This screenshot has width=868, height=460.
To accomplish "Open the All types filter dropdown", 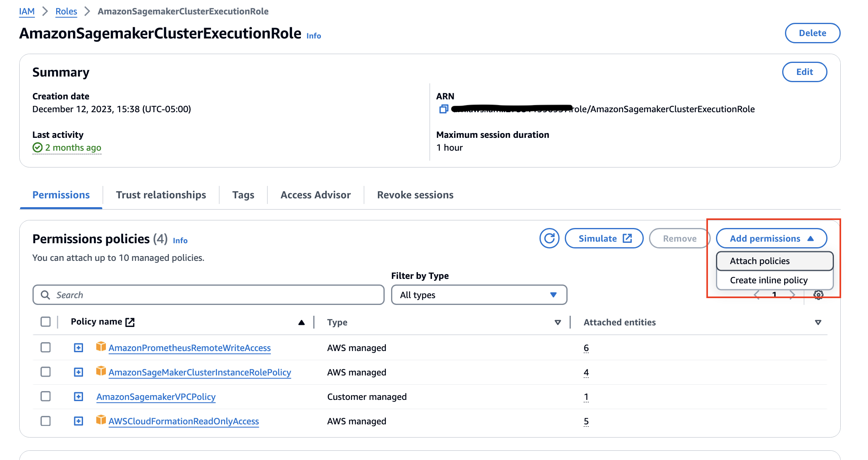I will (479, 295).
